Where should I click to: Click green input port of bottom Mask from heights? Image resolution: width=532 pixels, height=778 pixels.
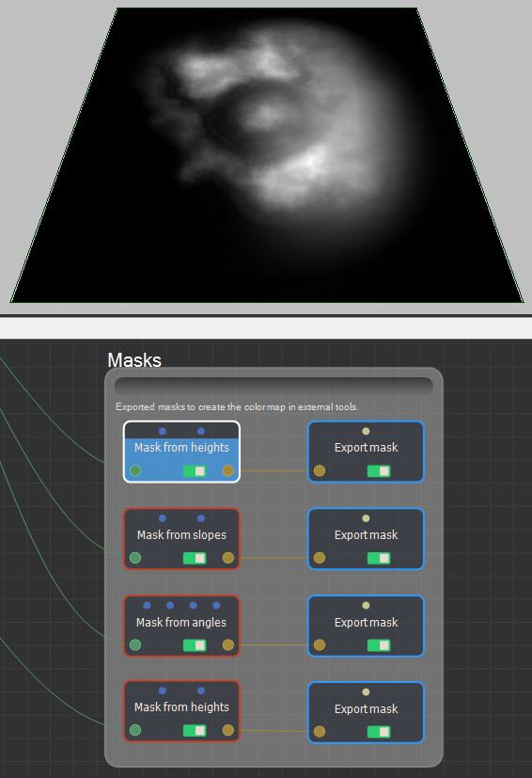(x=135, y=730)
